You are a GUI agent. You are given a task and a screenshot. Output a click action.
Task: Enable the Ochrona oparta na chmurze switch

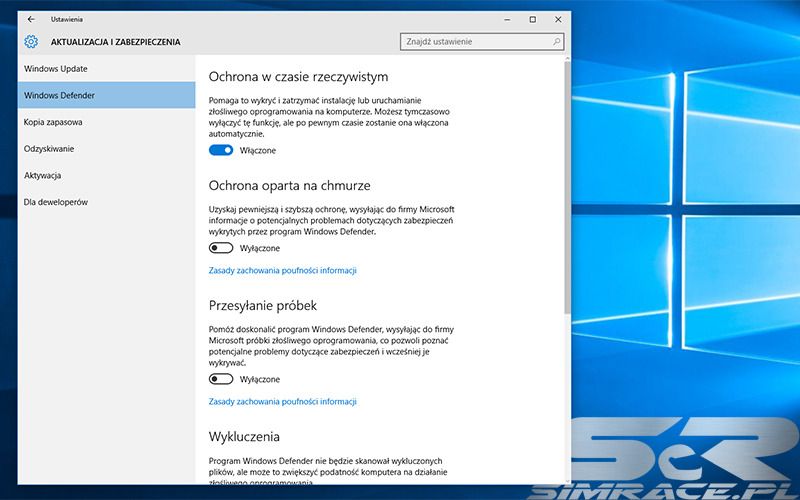[x=221, y=248]
